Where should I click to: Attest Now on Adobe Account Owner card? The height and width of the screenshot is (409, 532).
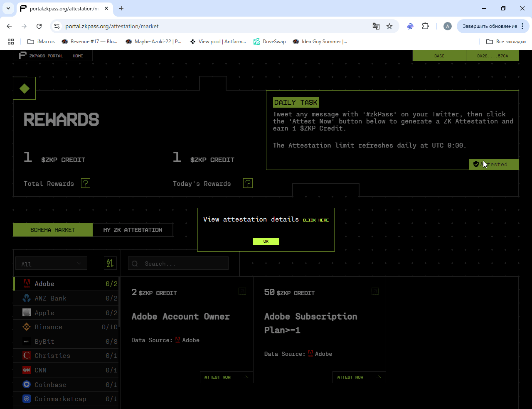[226, 377]
